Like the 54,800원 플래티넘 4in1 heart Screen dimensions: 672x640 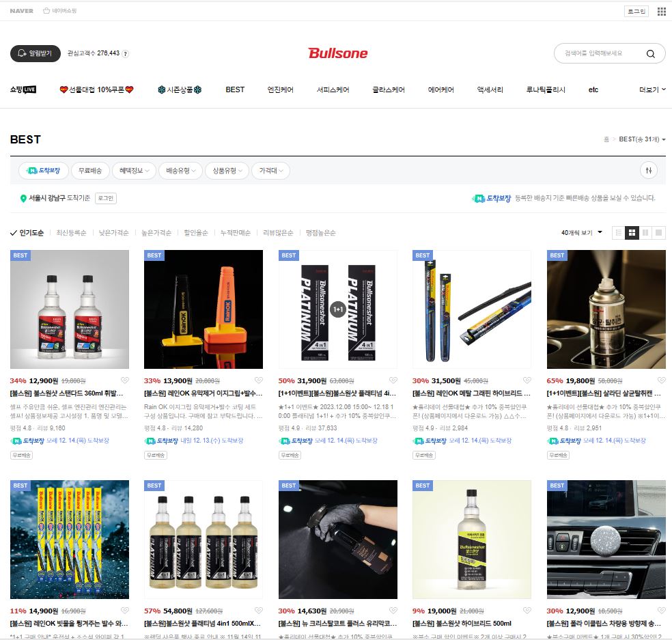click(258, 611)
